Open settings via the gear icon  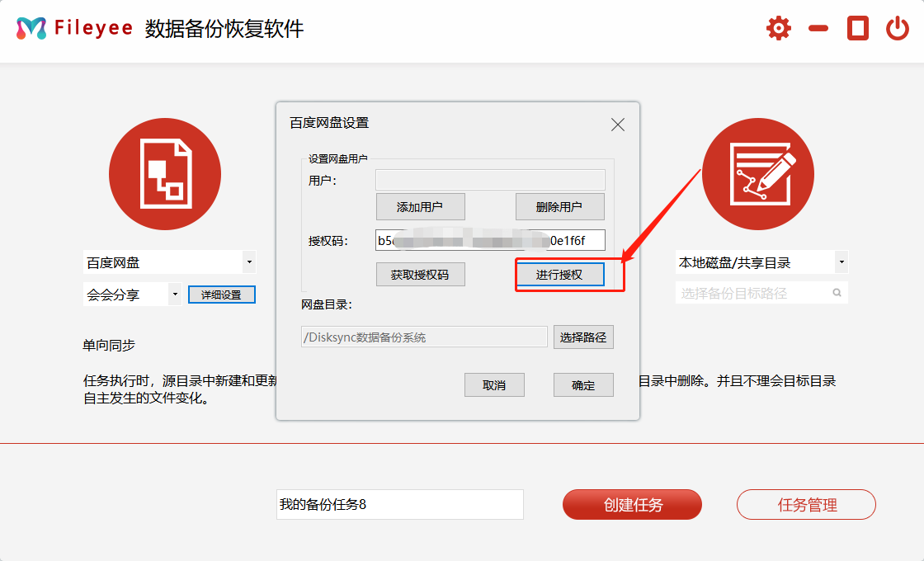(776, 27)
